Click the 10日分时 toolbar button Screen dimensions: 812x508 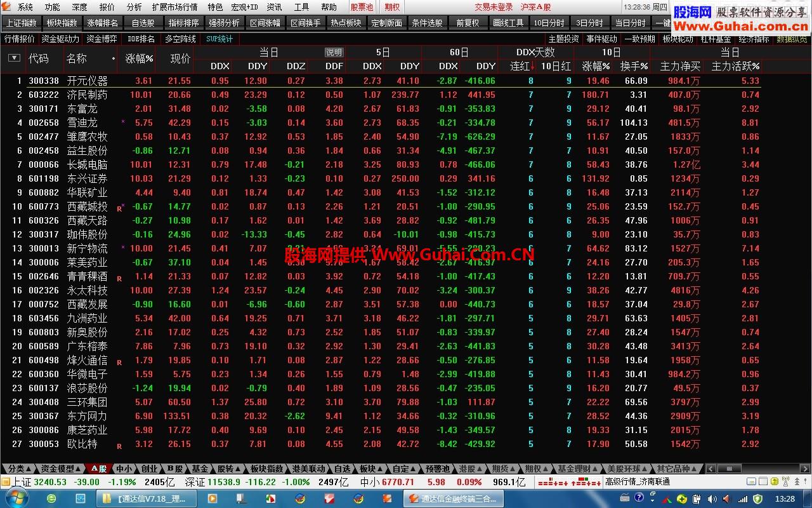(x=549, y=22)
